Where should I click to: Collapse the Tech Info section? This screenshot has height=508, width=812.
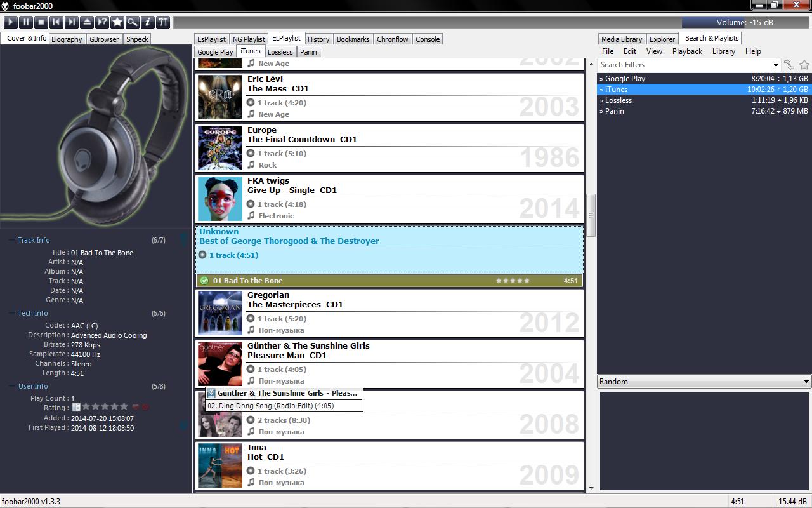pos(12,313)
